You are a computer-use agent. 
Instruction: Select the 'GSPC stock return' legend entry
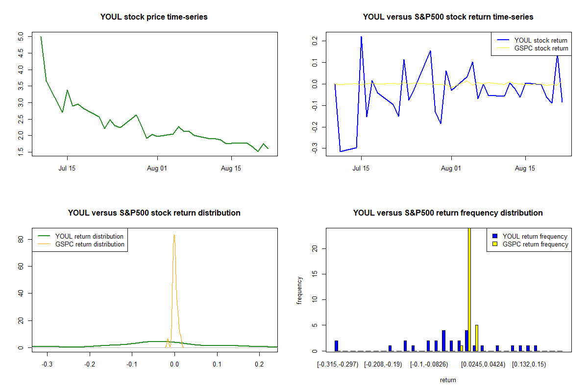coord(540,49)
